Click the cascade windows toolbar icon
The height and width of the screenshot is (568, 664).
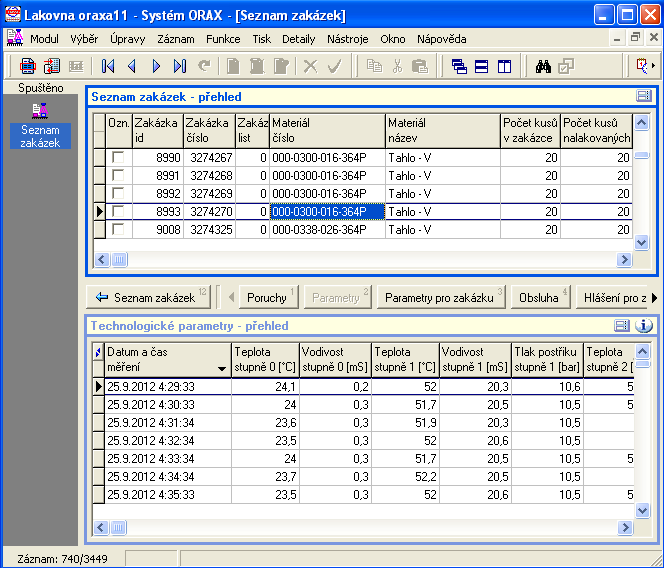(x=458, y=66)
